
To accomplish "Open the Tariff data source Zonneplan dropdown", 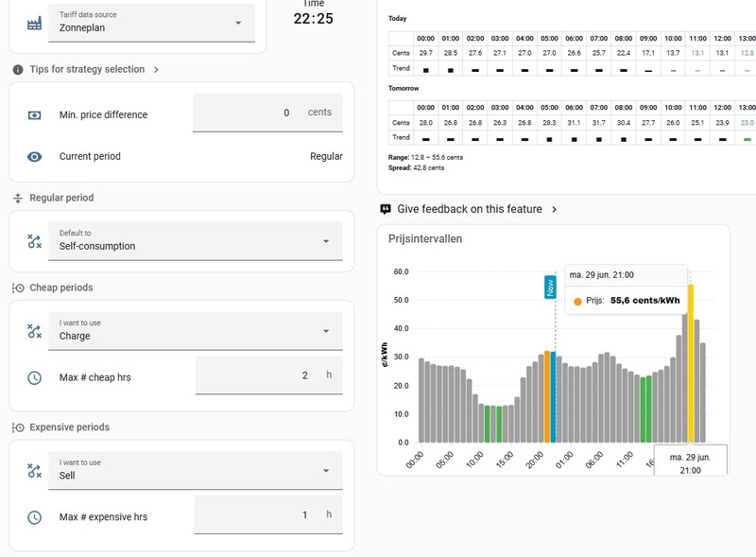I will [151, 23].
